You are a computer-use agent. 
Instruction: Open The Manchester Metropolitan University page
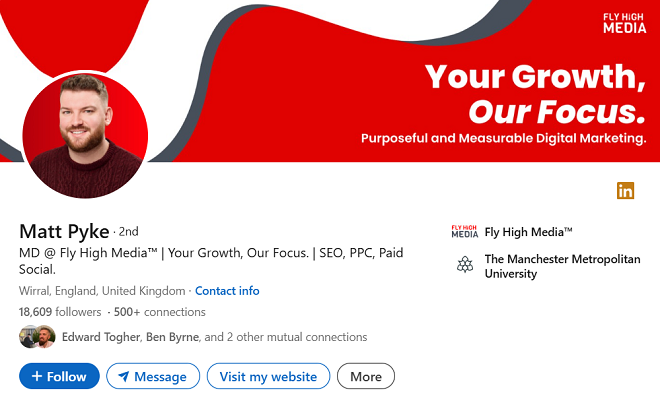[x=562, y=266]
